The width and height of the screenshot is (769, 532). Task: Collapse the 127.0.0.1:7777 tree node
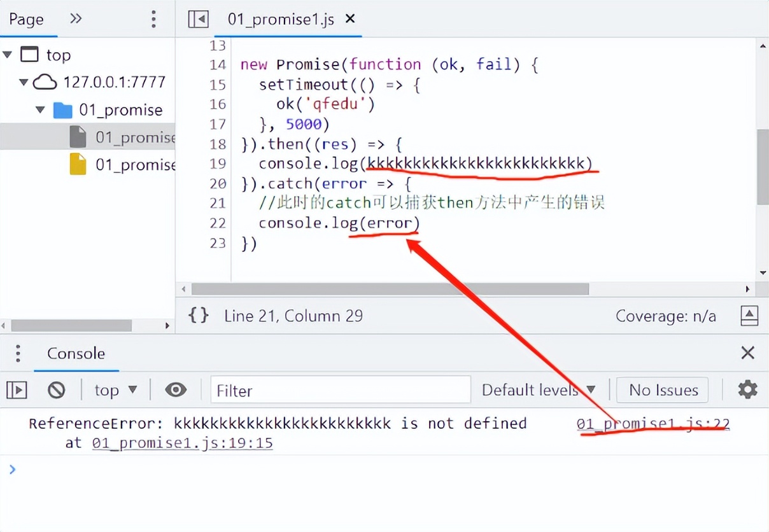coord(24,82)
